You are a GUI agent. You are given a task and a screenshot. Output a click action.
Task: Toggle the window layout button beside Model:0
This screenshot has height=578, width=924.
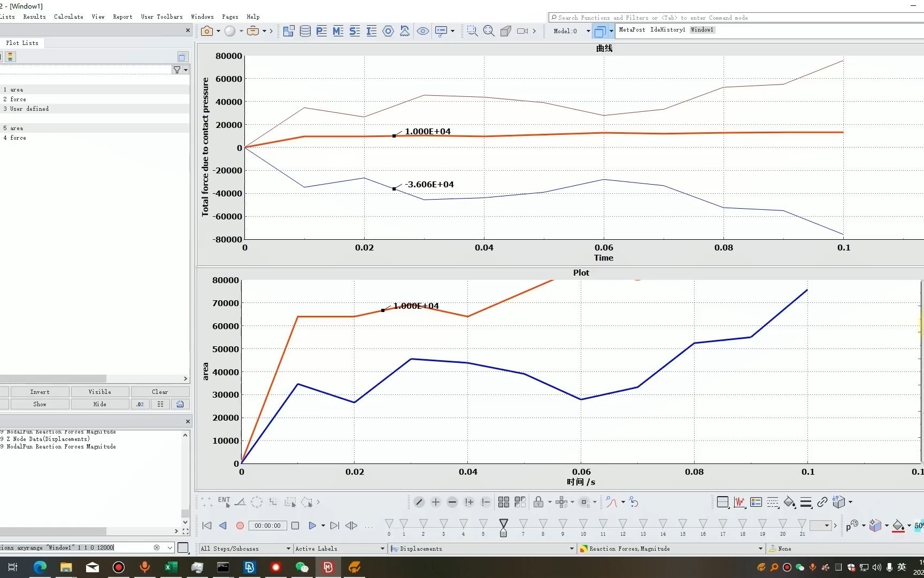pyautogui.click(x=600, y=31)
